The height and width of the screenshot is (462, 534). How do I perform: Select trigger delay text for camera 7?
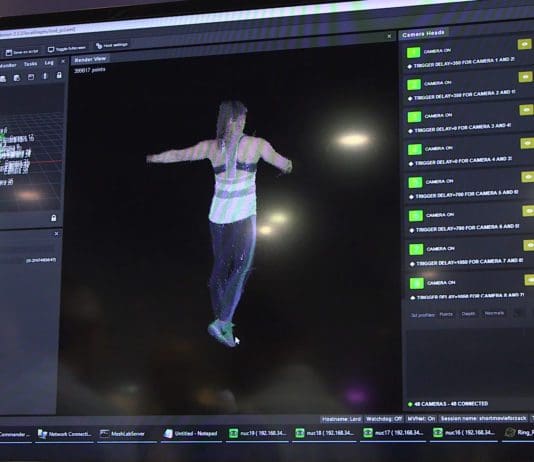pos(470,262)
